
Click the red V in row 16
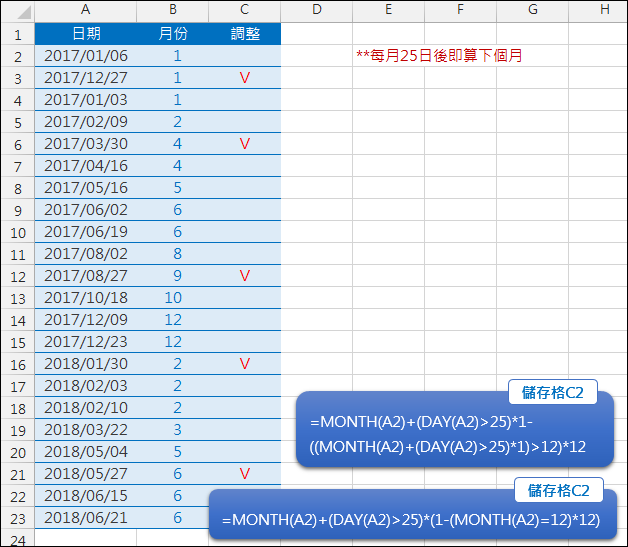(x=245, y=364)
